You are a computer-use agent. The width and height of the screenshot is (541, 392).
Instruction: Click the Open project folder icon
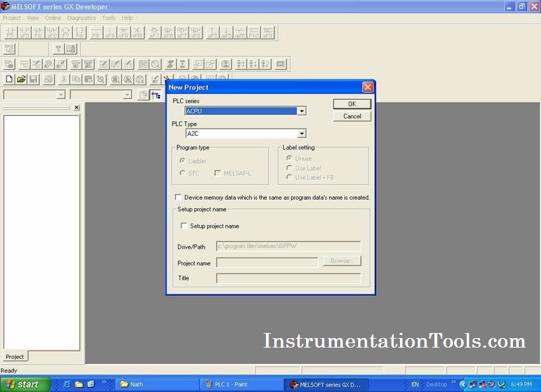(x=22, y=79)
